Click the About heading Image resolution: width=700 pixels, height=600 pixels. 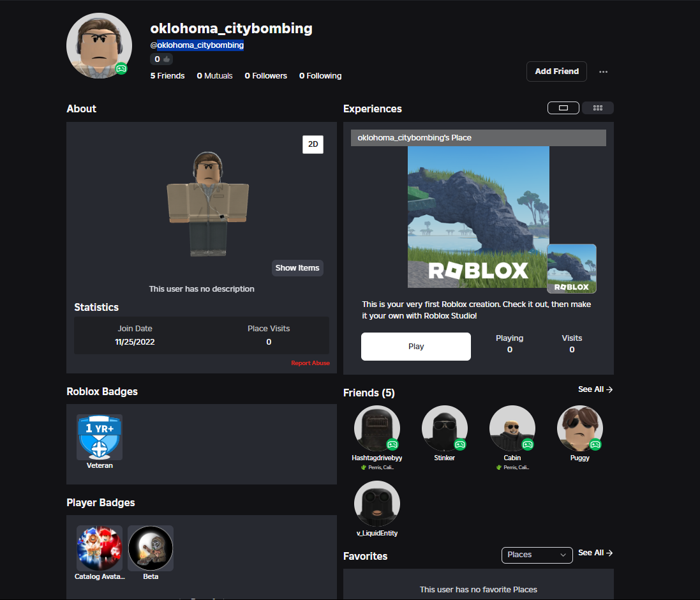click(x=81, y=109)
